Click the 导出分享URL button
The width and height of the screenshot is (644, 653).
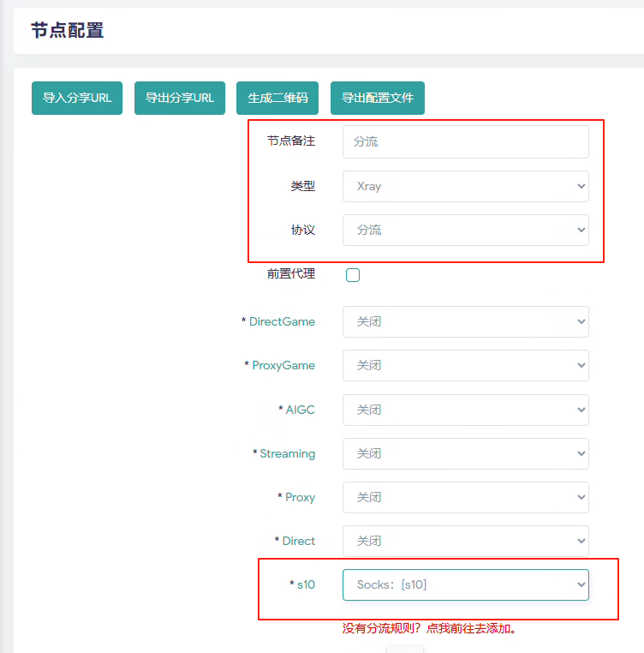tap(179, 99)
